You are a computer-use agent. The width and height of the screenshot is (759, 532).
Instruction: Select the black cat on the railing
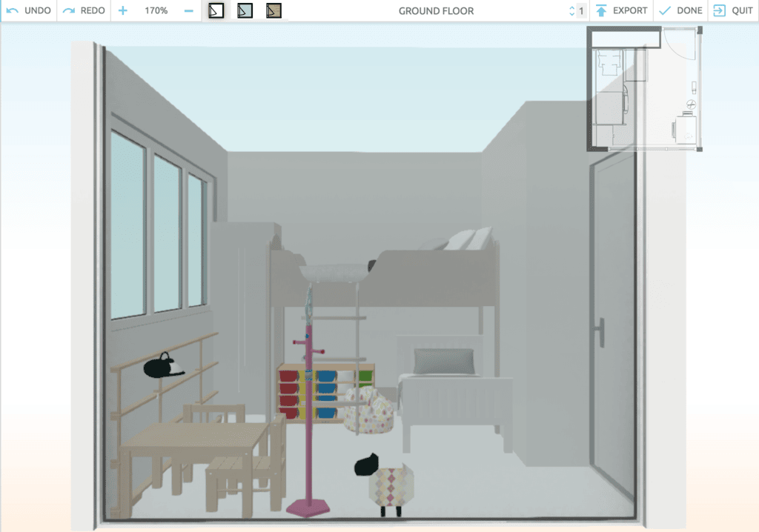165,366
